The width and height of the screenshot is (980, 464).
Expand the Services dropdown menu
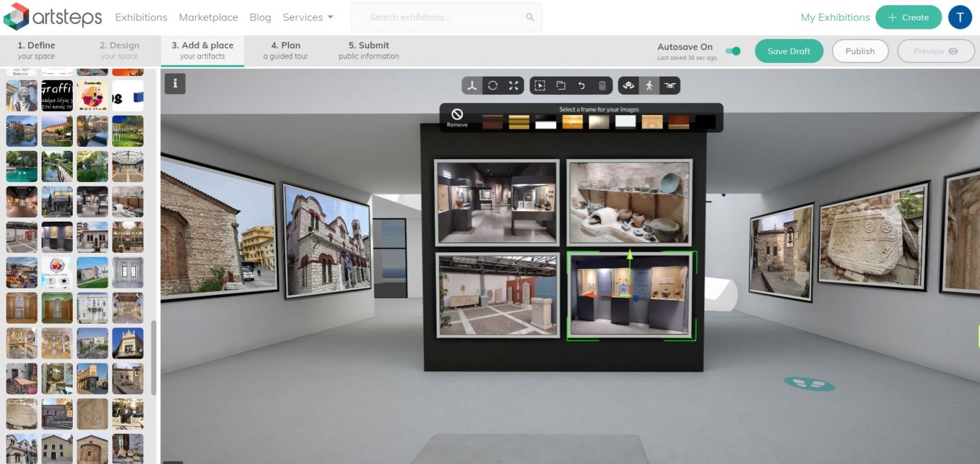[x=308, y=18]
